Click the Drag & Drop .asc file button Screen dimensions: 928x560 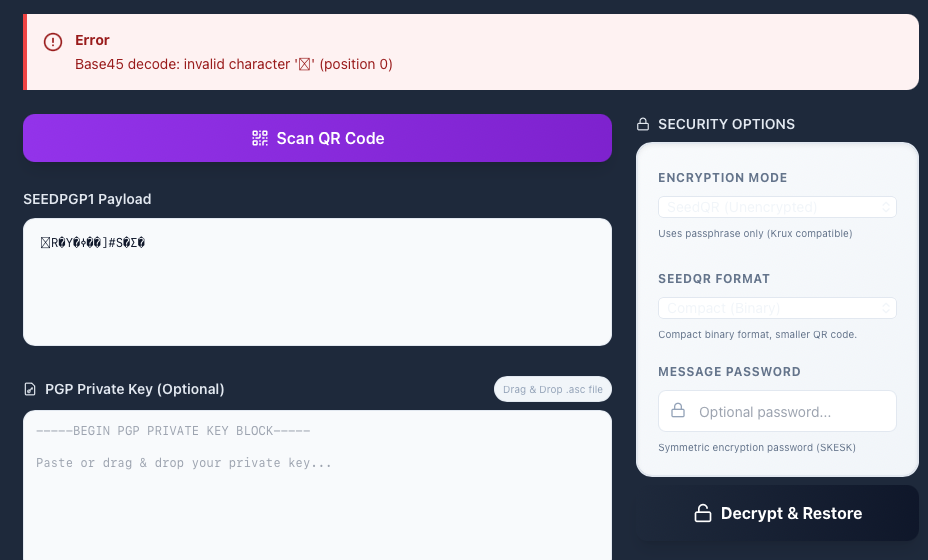pos(552,389)
